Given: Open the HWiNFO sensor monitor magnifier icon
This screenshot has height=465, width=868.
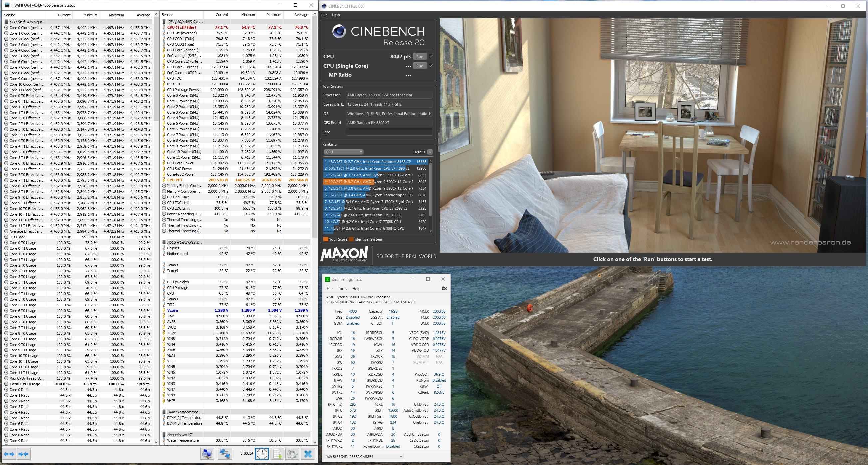Looking at the screenshot, I should coord(207,454).
